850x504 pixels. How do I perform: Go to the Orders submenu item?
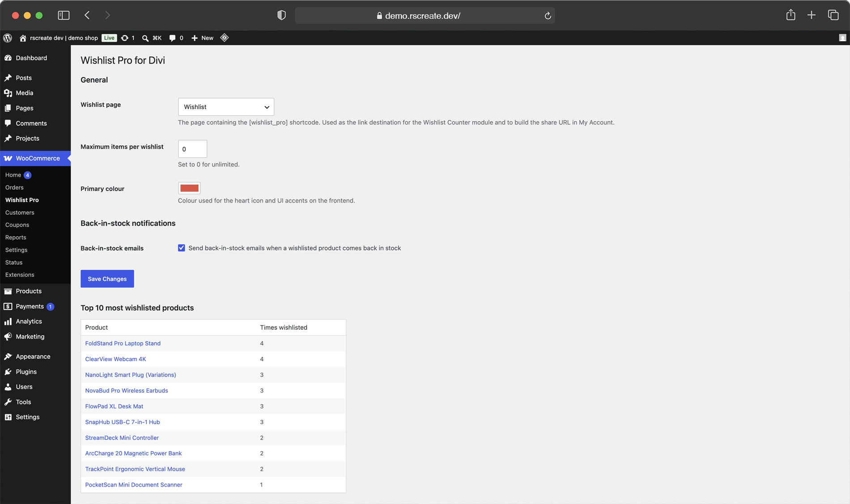[x=14, y=187]
